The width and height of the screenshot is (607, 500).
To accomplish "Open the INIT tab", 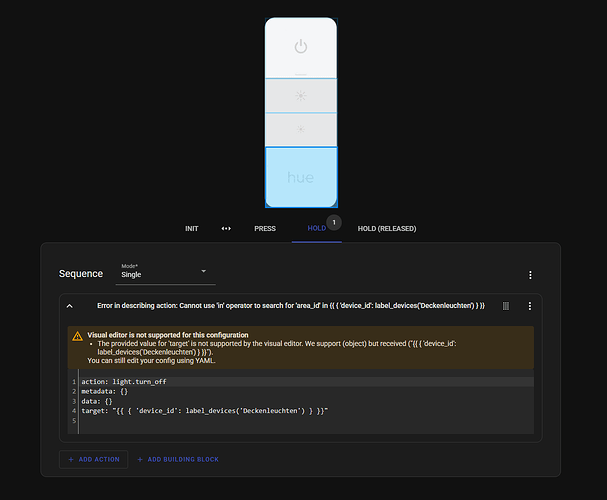I will (192, 229).
